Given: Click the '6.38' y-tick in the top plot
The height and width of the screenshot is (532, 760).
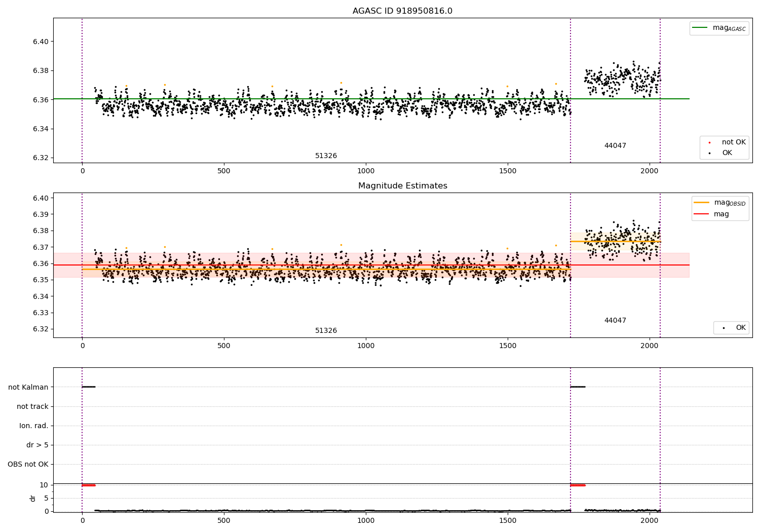Looking at the screenshot, I should coord(41,70).
